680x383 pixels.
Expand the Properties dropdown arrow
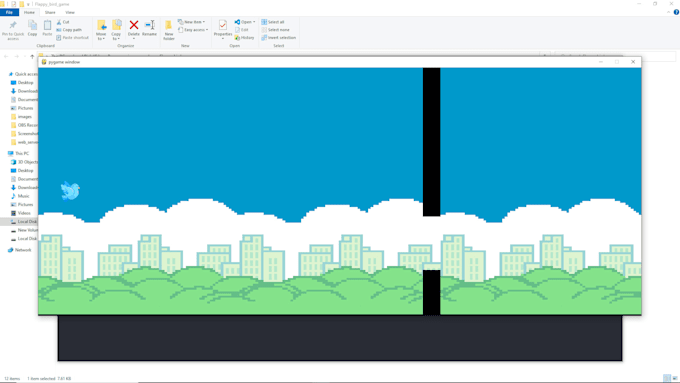223,39
